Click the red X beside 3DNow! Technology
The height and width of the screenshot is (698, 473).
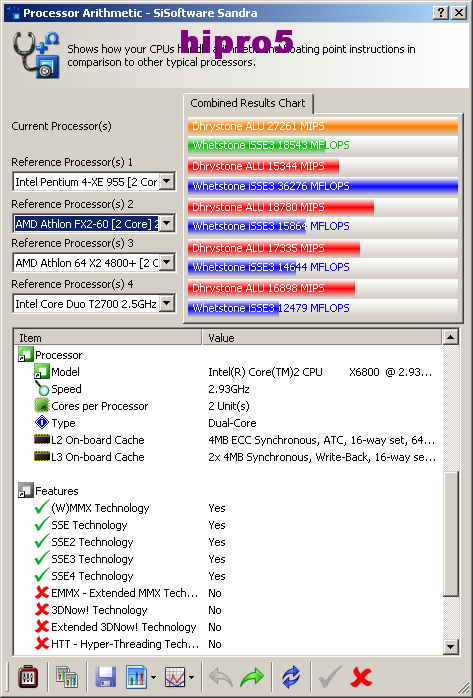(x=42, y=609)
